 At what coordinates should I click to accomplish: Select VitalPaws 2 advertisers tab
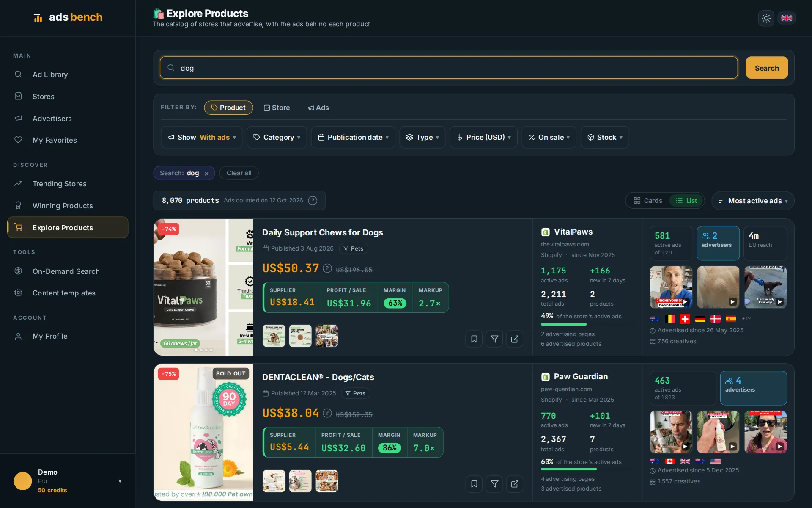(x=718, y=243)
